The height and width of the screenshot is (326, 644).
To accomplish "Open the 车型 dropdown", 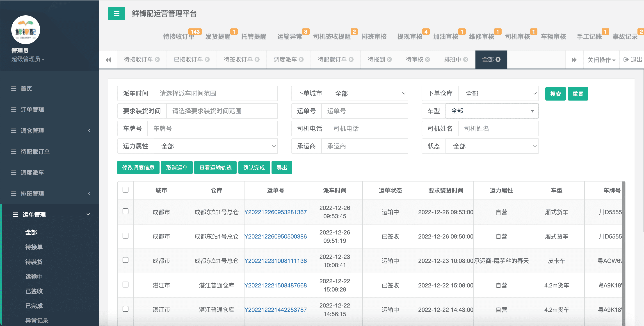I will [x=492, y=111].
